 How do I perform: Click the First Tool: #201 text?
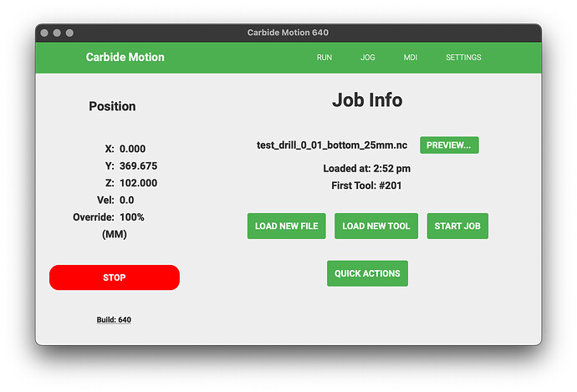[366, 186]
